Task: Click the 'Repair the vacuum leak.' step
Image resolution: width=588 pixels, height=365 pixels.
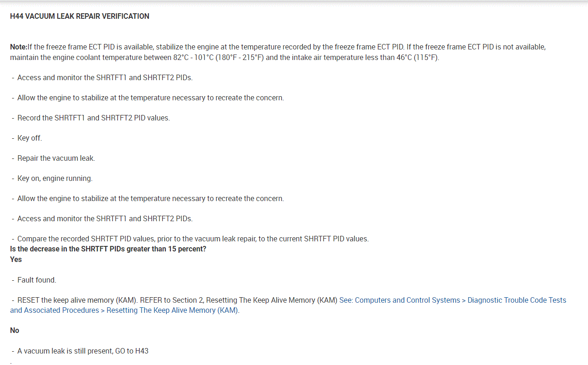Action: (56, 158)
